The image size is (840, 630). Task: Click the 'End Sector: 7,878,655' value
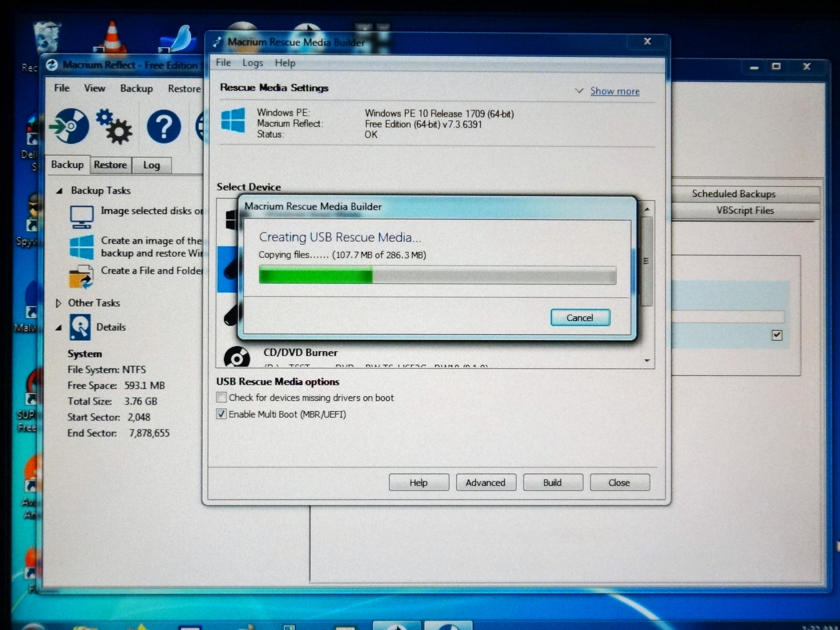coord(149,433)
